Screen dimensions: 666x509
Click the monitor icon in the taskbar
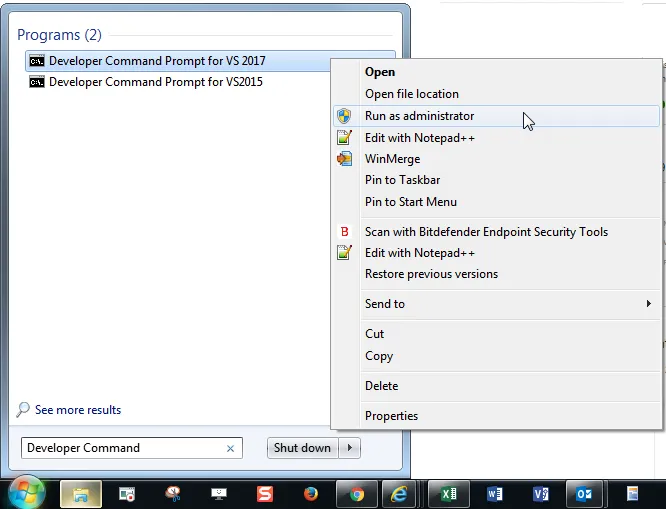[x=219, y=494]
